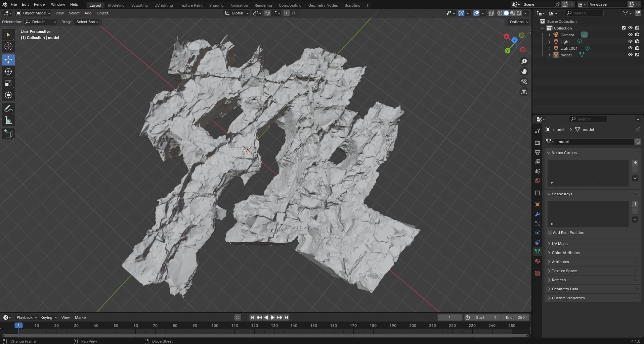Image resolution: width=644 pixels, height=344 pixels.
Task: Select the Add Cube tool
Action: (x=8, y=134)
